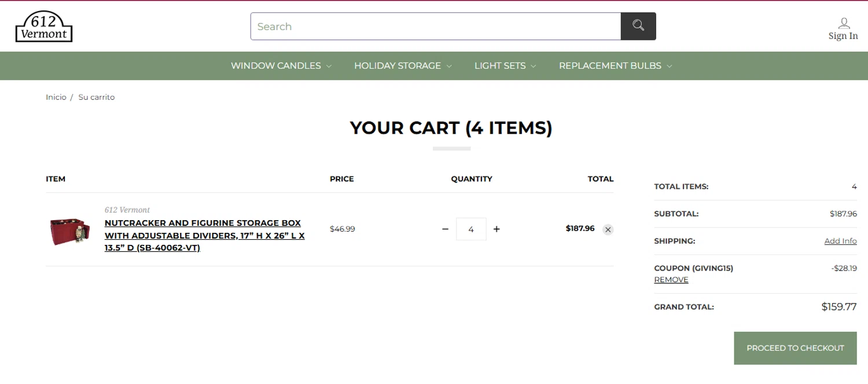Click the Total Items label
Screen dimensions: 868x384
pyautogui.click(x=681, y=186)
